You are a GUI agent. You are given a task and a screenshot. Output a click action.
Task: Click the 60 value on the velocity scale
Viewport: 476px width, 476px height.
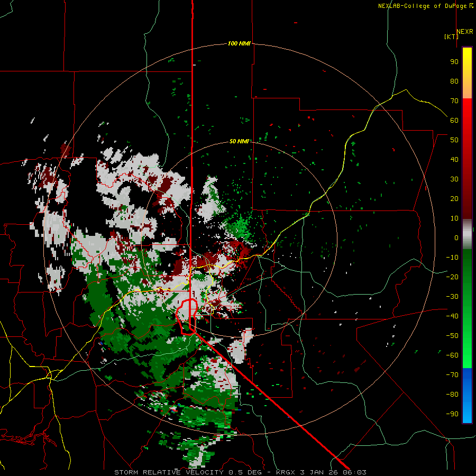click(454, 121)
